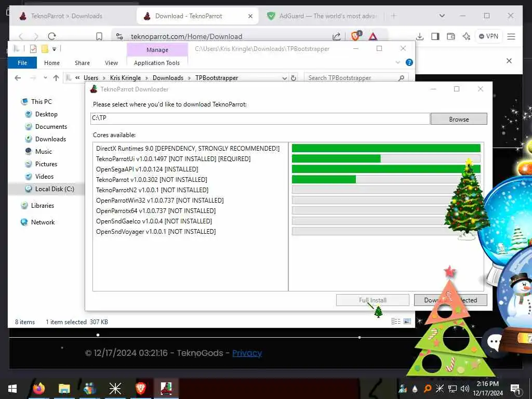532x399 pixels.
Task: Click the TeknoParrot icon on the taskbar
Action: (166, 388)
